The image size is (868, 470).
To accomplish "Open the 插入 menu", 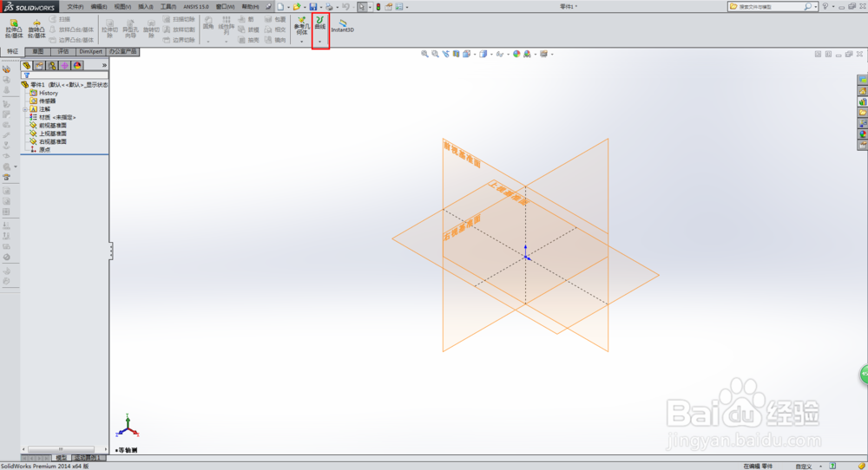I will (146, 7).
